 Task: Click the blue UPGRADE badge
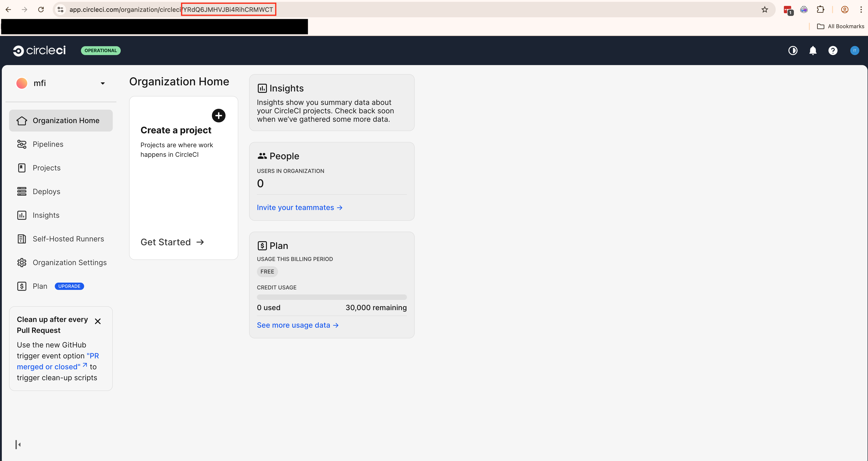(69, 286)
